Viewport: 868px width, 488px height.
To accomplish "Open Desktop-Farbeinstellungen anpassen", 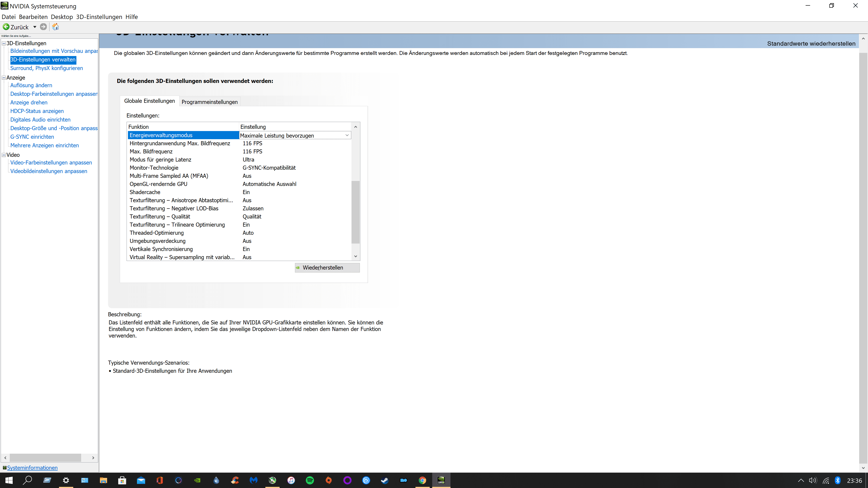I will pyautogui.click(x=54, y=94).
